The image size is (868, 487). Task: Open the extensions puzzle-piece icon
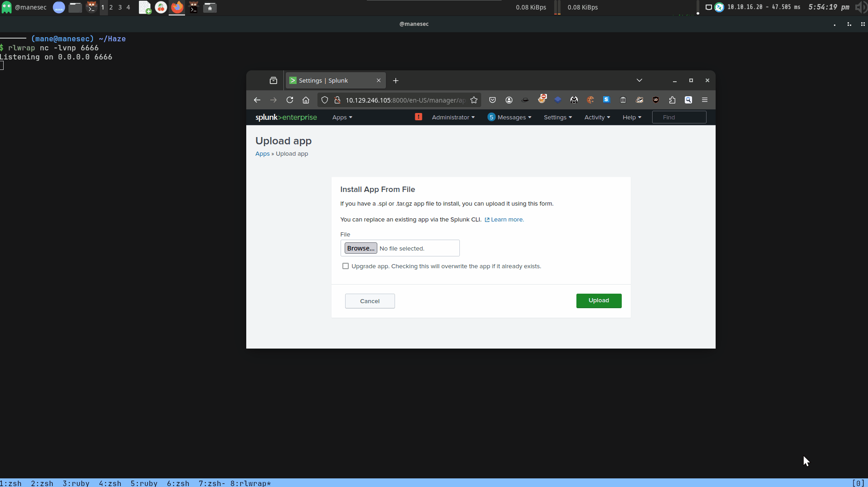[672, 100]
